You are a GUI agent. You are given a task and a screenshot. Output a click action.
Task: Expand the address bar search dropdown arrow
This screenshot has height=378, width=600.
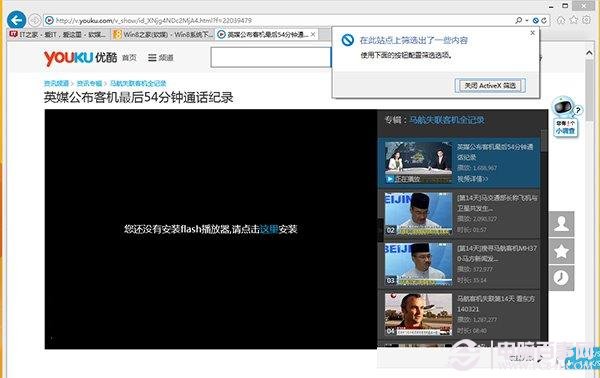527,20
